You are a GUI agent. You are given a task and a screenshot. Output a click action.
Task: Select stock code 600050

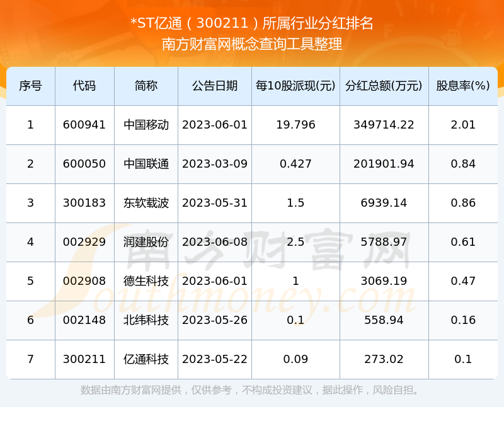tap(84, 164)
